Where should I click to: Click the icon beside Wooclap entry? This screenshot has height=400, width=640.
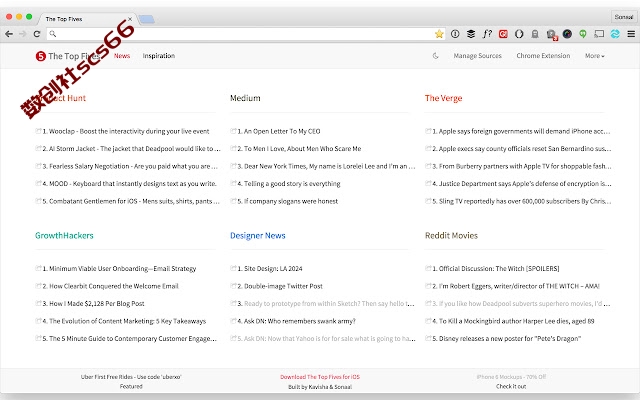click(x=38, y=131)
